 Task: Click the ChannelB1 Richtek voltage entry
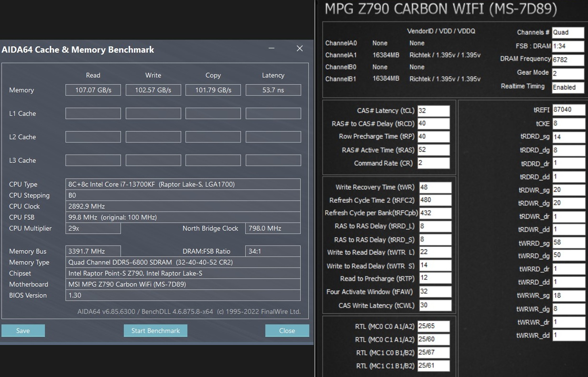point(445,79)
